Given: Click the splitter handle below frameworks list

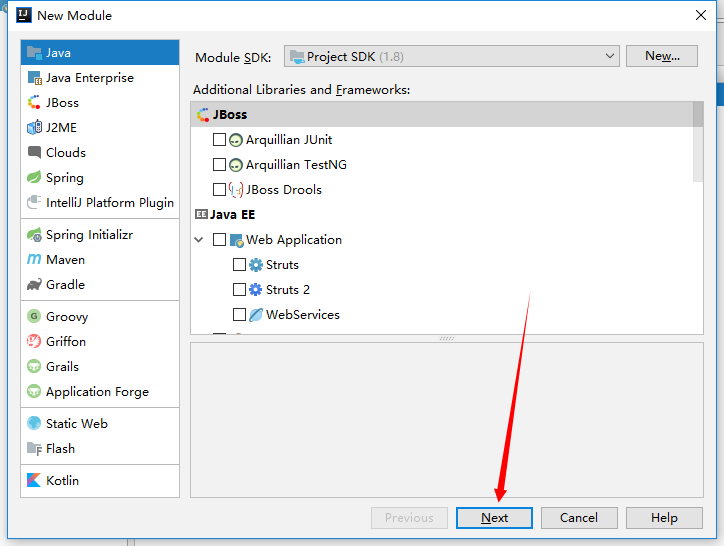Looking at the screenshot, I should [x=446, y=339].
